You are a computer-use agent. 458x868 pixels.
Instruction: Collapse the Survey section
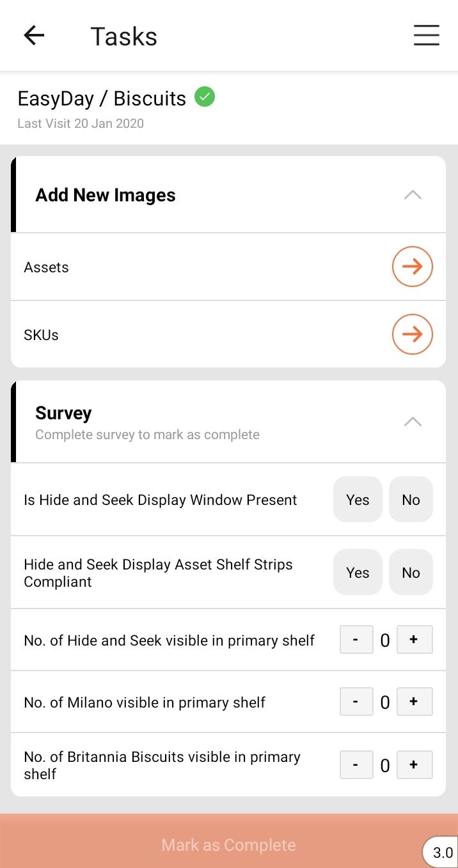point(413,421)
